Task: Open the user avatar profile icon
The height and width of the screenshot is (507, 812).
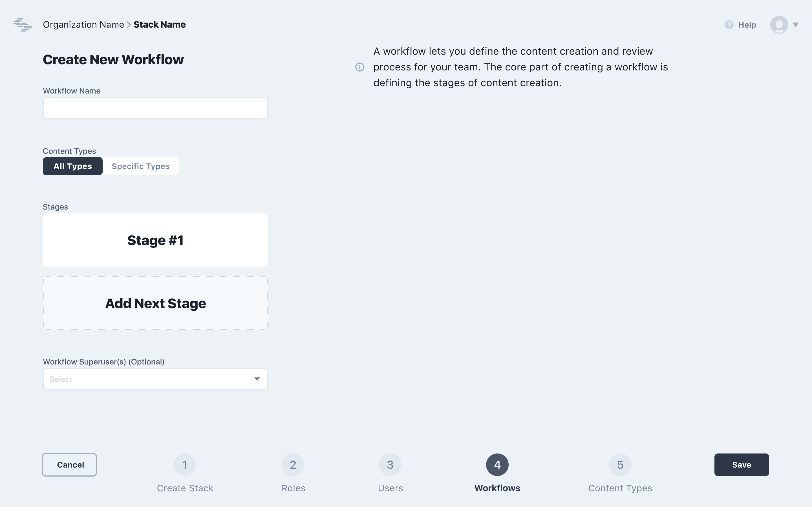Action: point(779,25)
